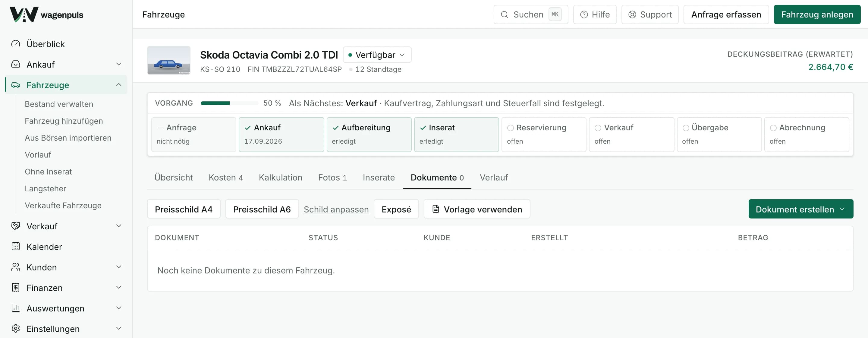Click Fahrzeug anlegen button

point(817,14)
